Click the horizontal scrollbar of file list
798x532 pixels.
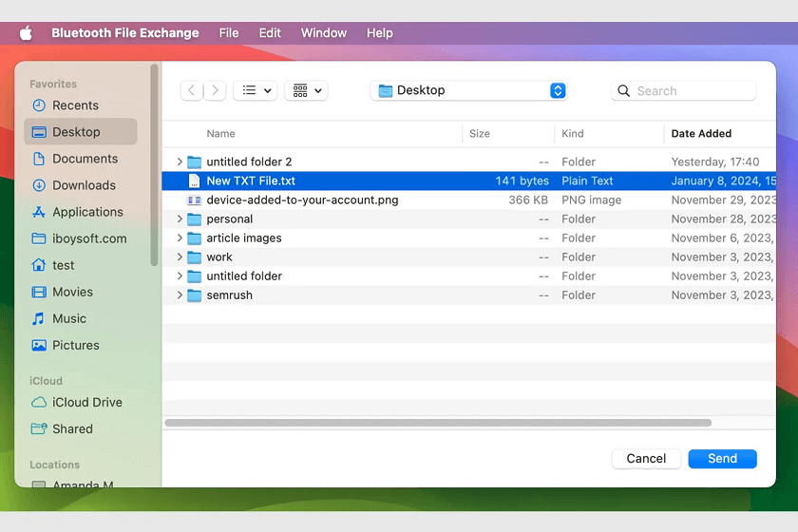coord(438,423)
